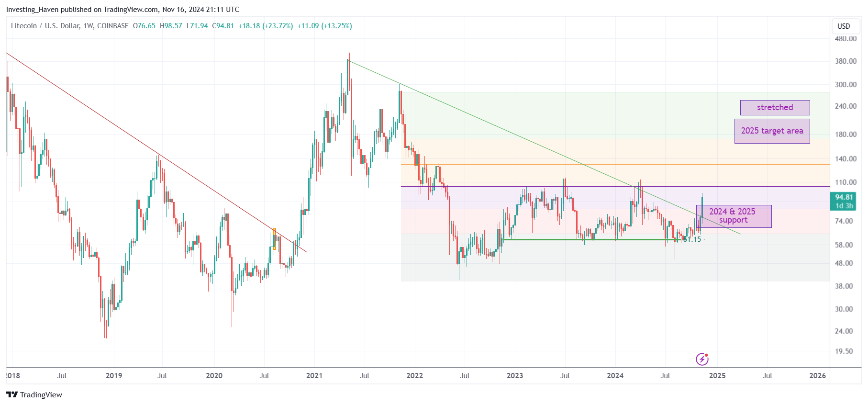Click the current price tag 94.81
This screenshot has height=405, width=868.
click(x=844, y=197)
